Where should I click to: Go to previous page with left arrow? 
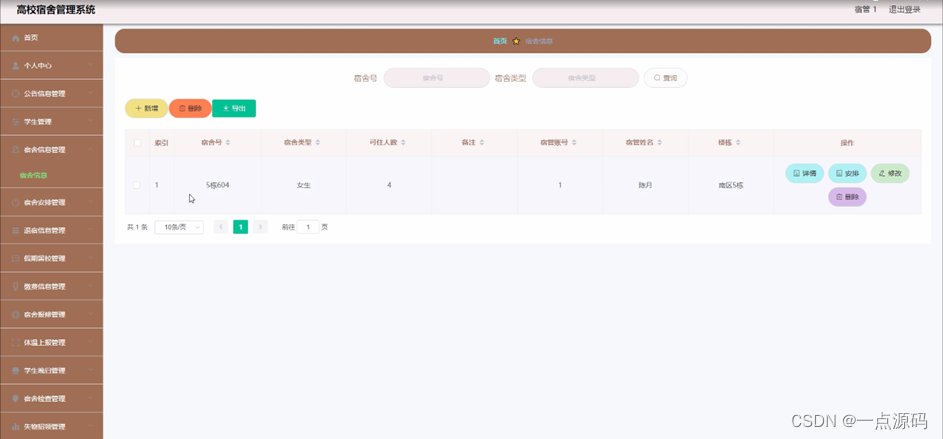[221, 227]
